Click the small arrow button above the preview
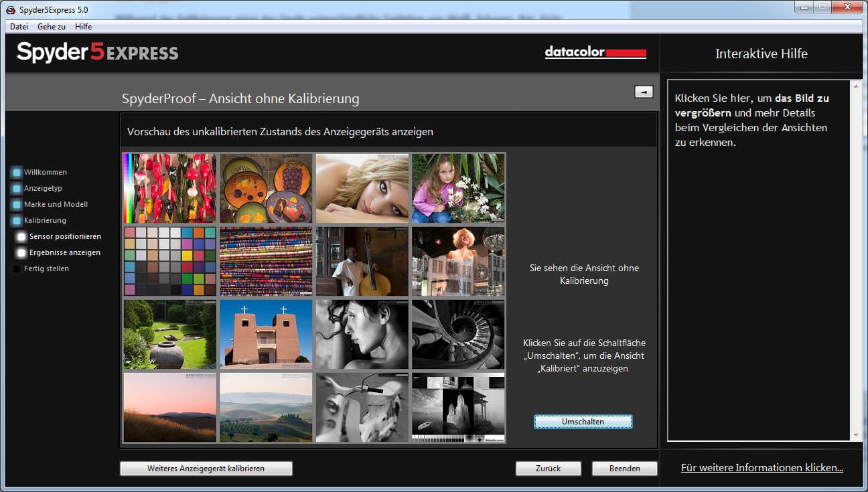 (644, 92)
